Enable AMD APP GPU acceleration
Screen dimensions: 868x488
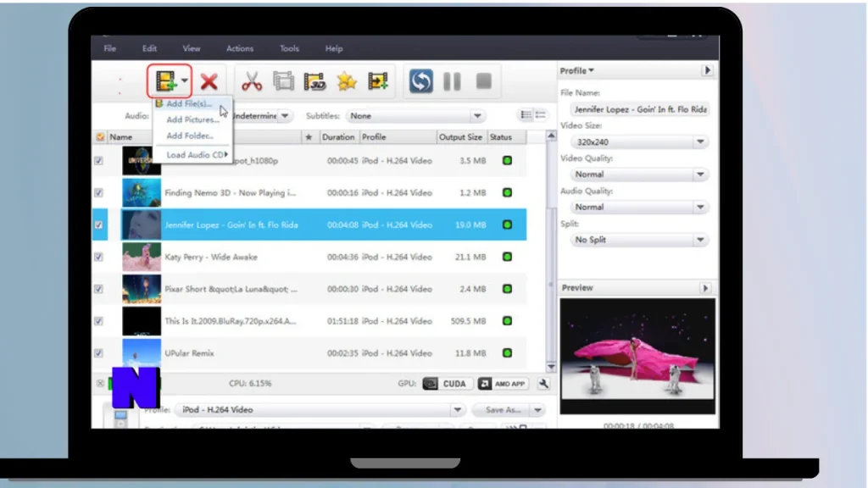pyautogui.click(x=503, y=384)
